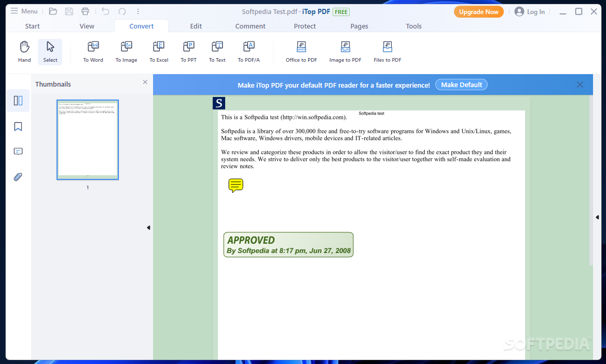Click page number 1 label under thumbnail
The height and width of the screenshot is (364, 606).
[x=88, y=187]
